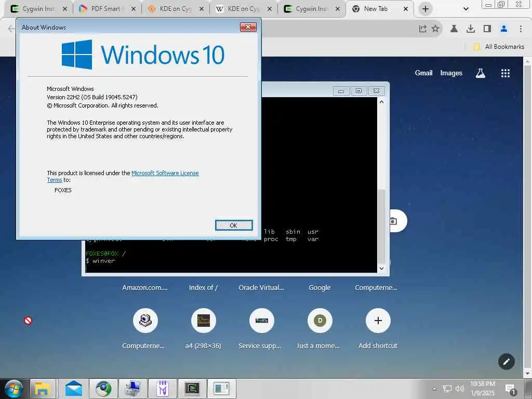
Task: Open purple M app on taskbar
Action: pyautogui.click(x=163, y=389)
